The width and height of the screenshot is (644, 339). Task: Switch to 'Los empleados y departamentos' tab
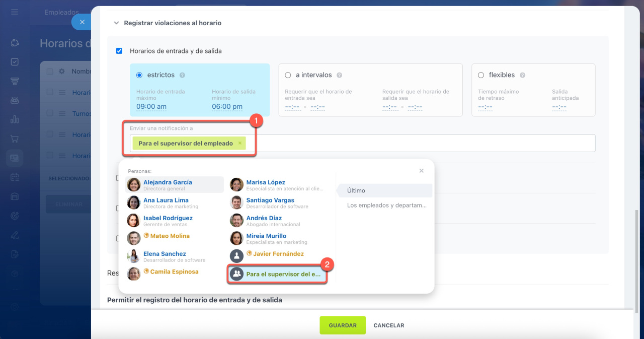386,206
